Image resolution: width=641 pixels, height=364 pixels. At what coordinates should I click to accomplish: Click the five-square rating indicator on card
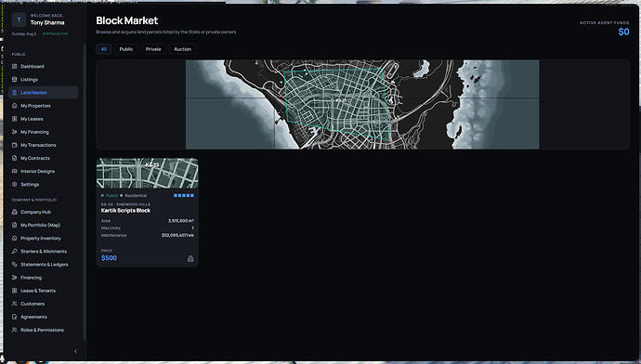tap(184, 196)
